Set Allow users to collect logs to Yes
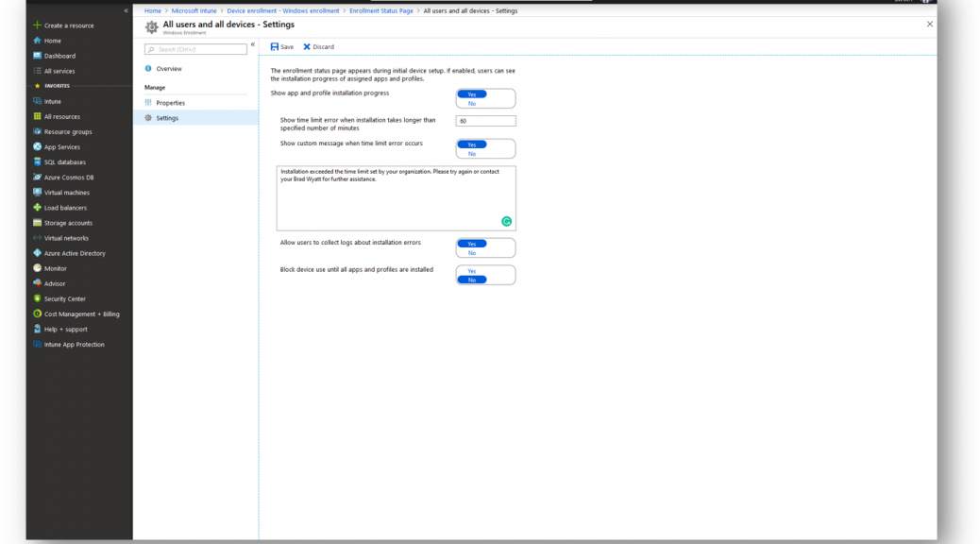This screenshot has width=980, height=544. pos(472,244)
